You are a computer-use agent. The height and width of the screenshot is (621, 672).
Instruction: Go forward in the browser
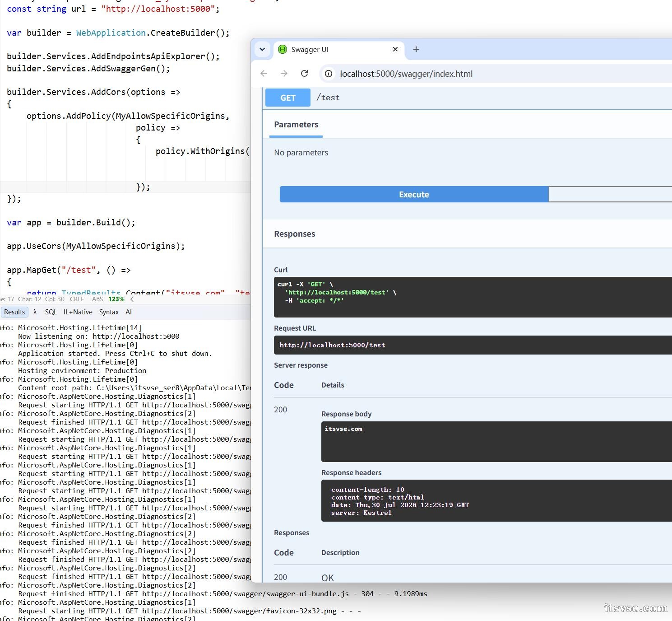(x=284, y=74)
